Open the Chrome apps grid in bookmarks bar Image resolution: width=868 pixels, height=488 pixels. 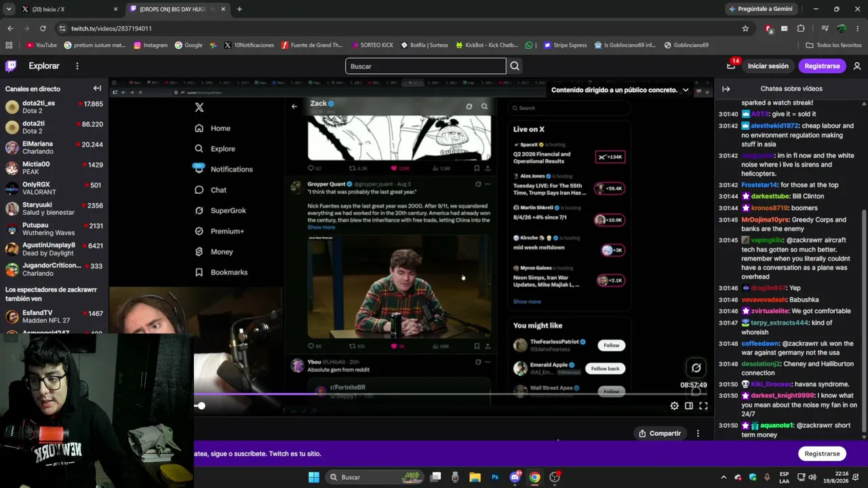pyautogui.click(x=9, y=45)
